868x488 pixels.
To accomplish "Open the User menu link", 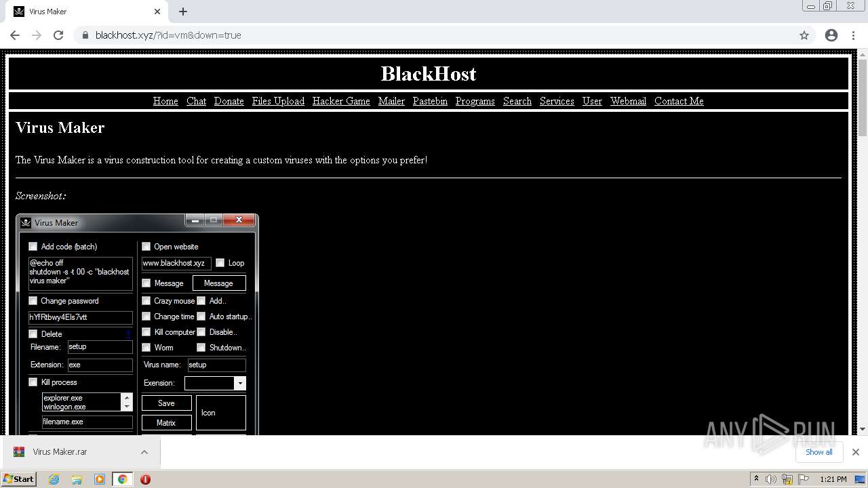I will coord(592,101).
